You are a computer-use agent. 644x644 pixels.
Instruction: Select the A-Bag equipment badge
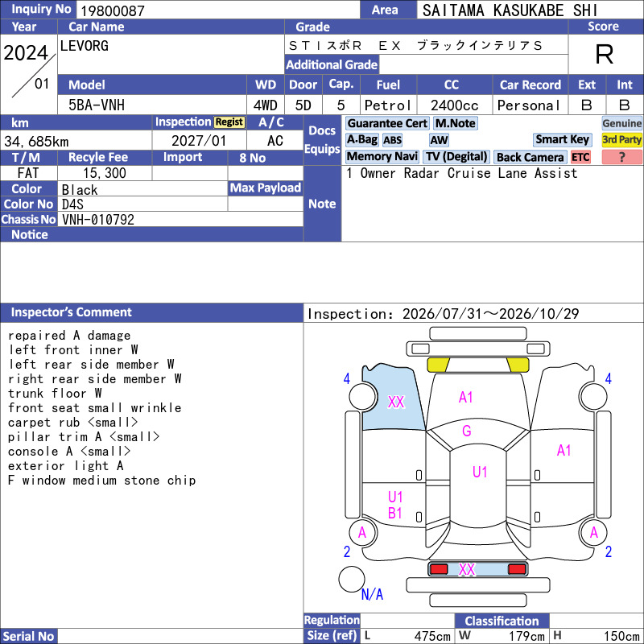(x=361, y=139)
